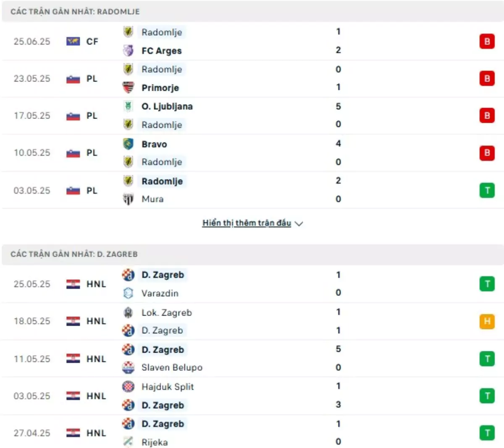This screenshot has width=504, height=448.
Task: Click the chevron arrow next to show more matches
Action: pos(299,224)
